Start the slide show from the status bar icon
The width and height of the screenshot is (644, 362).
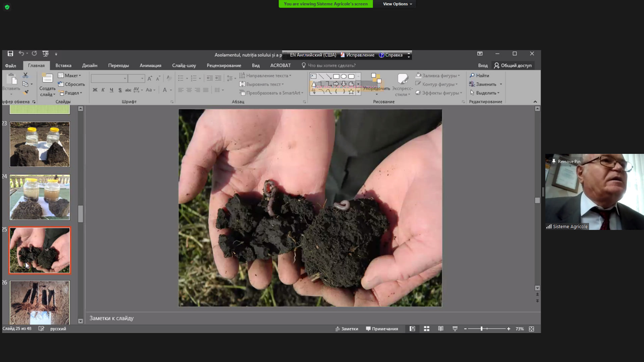(455, 329)
